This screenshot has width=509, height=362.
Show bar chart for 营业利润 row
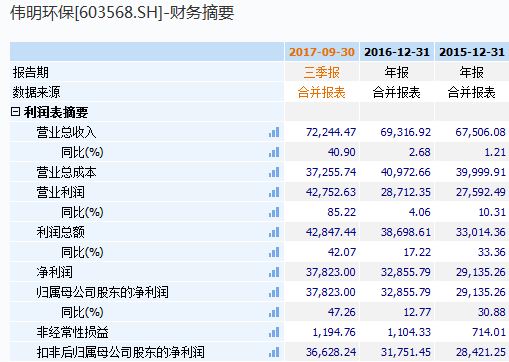[274, 192]
